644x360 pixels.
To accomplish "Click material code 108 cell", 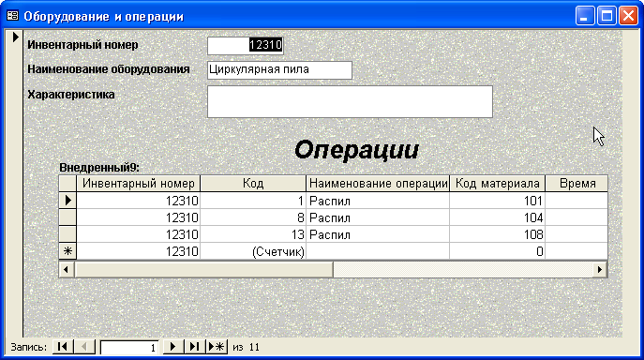I will (x=498, y=234).
